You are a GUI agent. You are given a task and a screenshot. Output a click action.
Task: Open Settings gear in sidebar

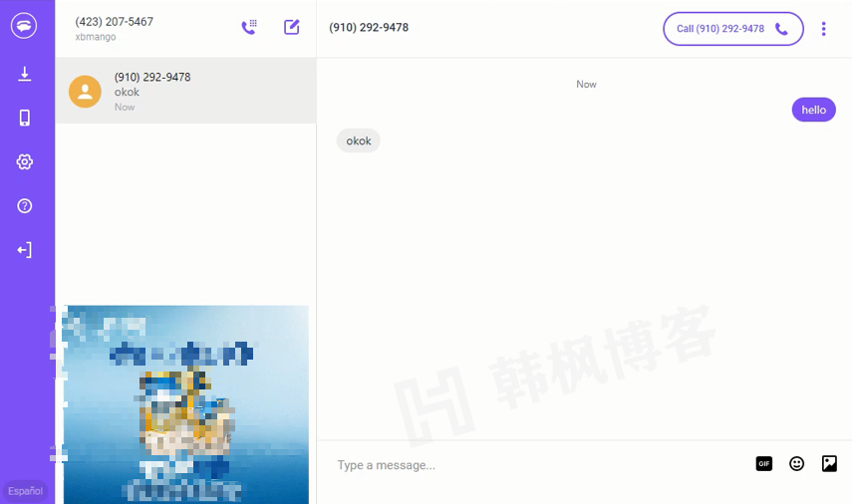pos(25,161)
